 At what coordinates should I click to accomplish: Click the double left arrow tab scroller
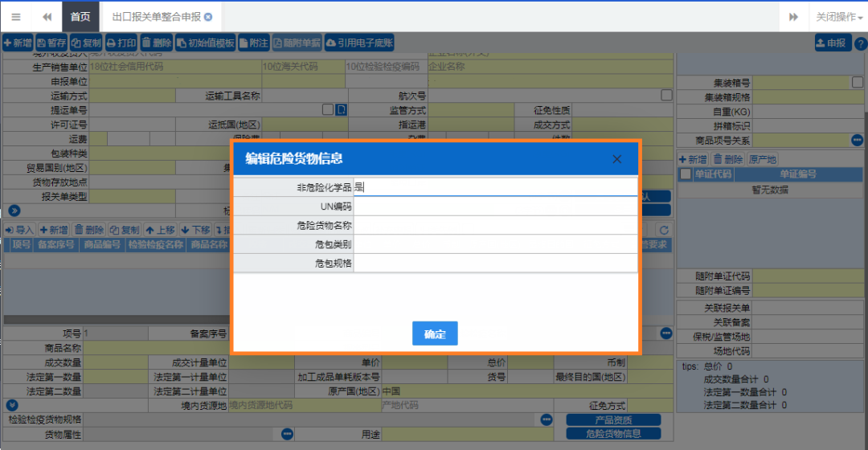pos(47,17)
